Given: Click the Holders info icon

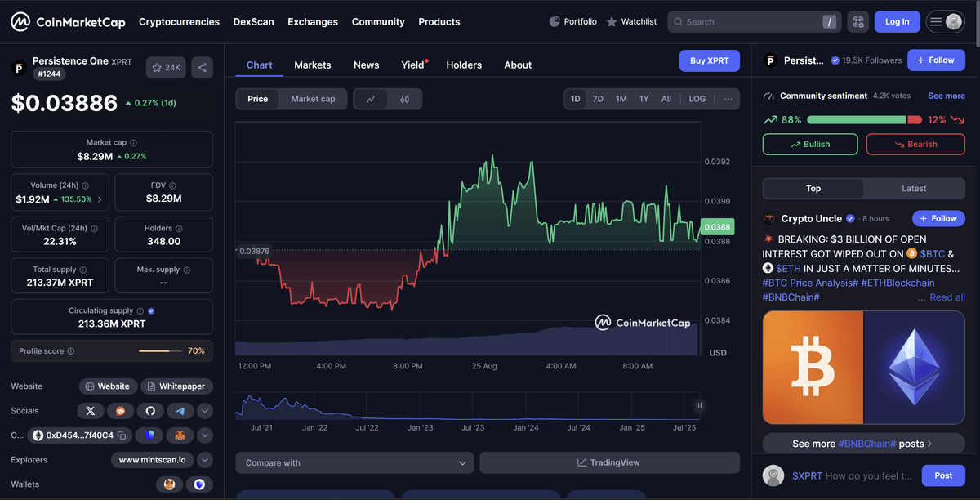Looking at the screenshot, I should 179,229.
